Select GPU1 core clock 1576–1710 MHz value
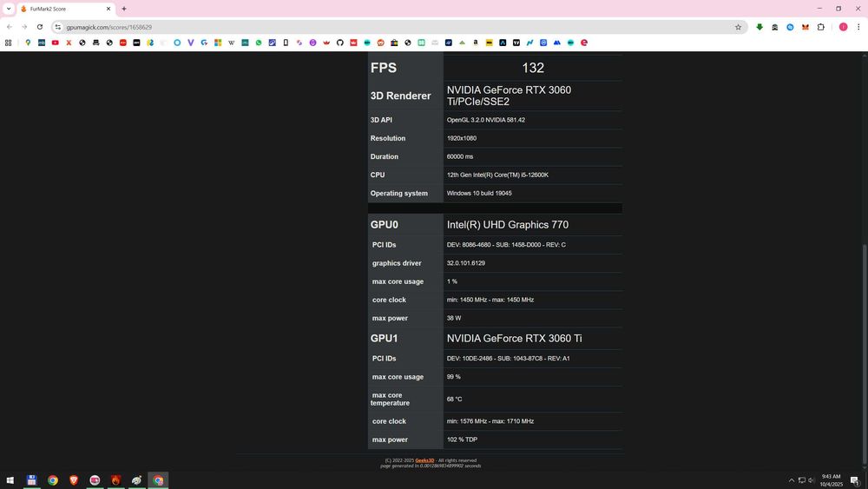The height and width of the screenshot is (489, 868). click(490, 421)
